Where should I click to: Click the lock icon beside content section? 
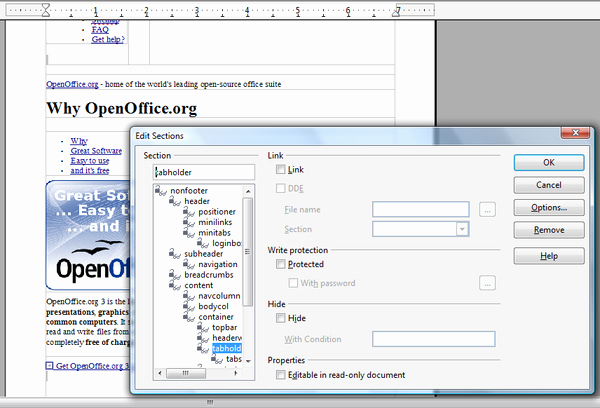pos(175,285)
